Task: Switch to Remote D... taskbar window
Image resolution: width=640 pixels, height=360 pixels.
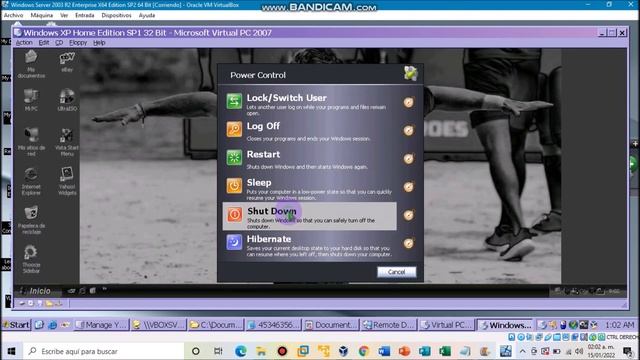Action: tap(389, 325)
